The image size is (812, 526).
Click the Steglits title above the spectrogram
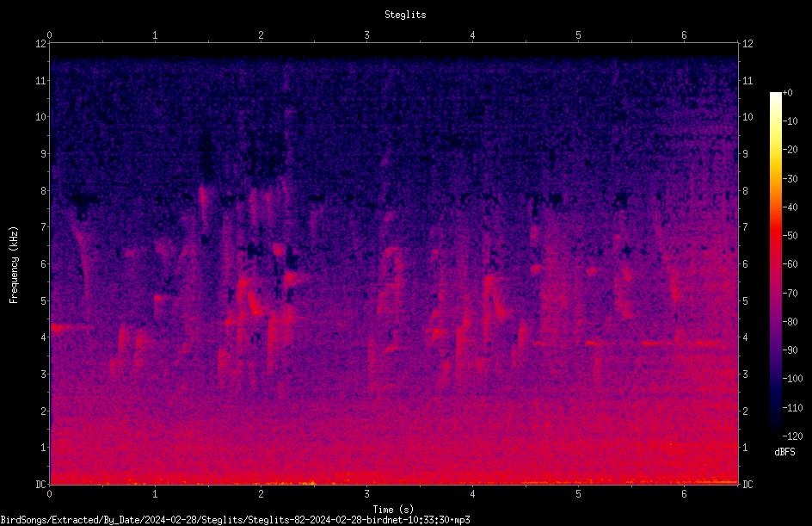coord(405,15)
